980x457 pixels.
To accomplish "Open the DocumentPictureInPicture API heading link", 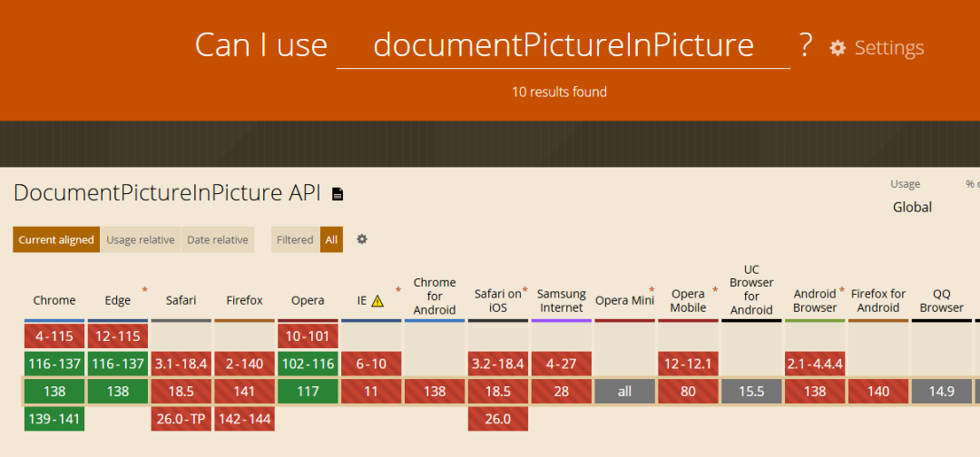I will (x=166, y=193).
